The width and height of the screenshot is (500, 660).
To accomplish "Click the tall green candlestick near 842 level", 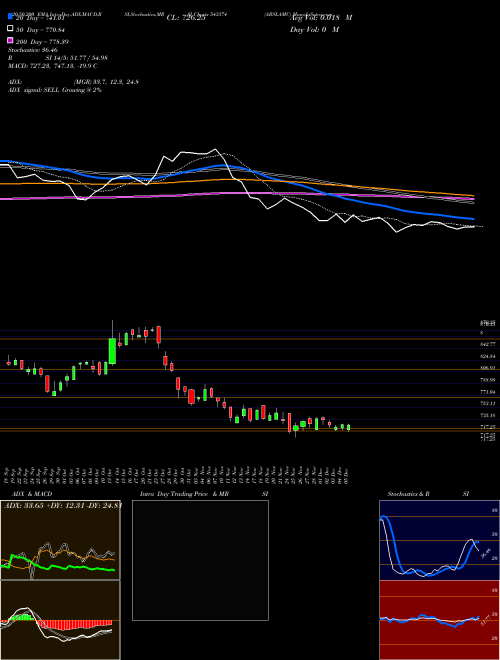I will click(x=112, y=351).
